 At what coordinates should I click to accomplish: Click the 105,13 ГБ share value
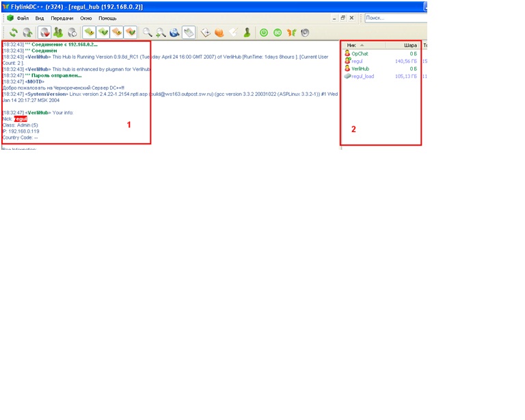(406, 77)
